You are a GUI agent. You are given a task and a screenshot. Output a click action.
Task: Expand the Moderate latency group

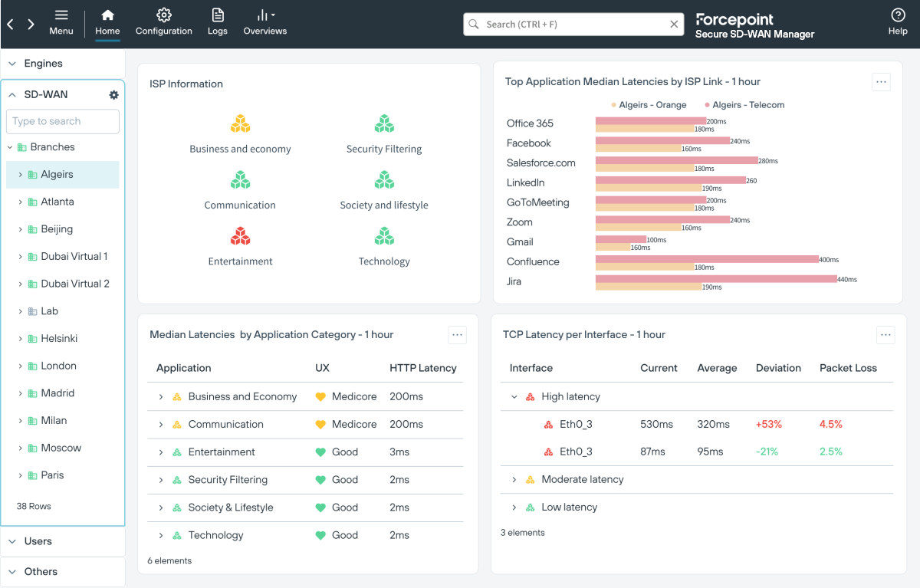tap(514, 480)
